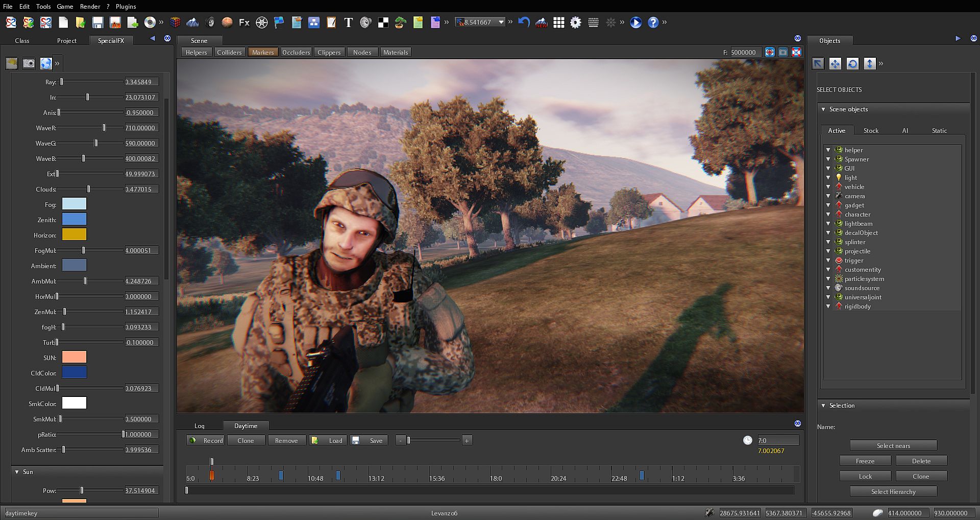Open the Horizon color swatch
This screenshot has width=980, height=520.
tap(74, 234)
